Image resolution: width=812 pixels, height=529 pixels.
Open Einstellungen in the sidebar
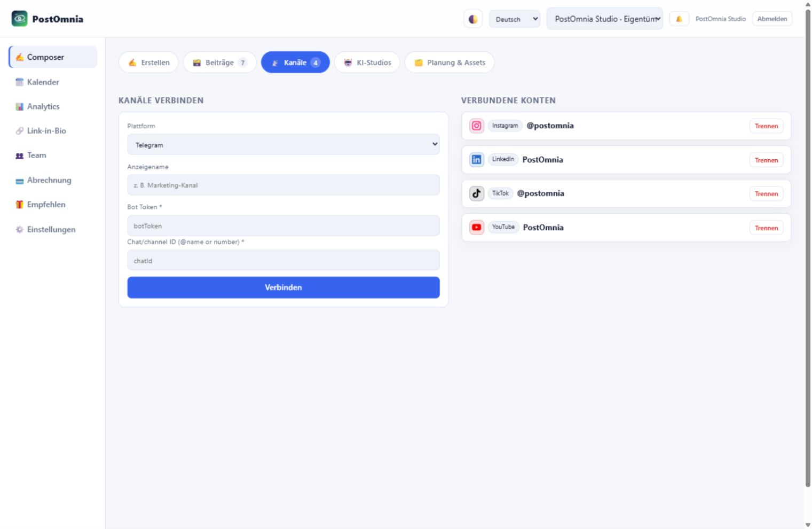coord(53,229)
